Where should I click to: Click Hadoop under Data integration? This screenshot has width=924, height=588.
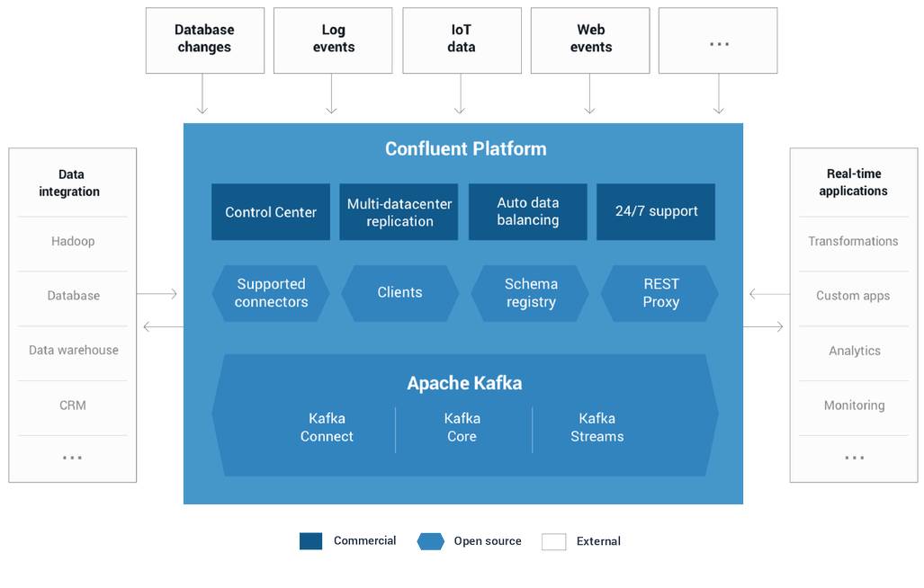coord(73,241)
